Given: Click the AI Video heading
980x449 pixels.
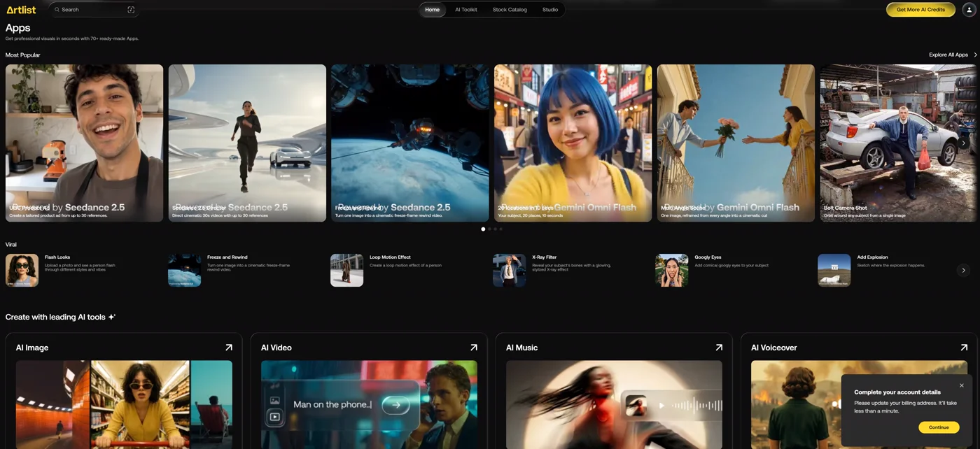Looking at the screenshot, I should coord(276,348).
